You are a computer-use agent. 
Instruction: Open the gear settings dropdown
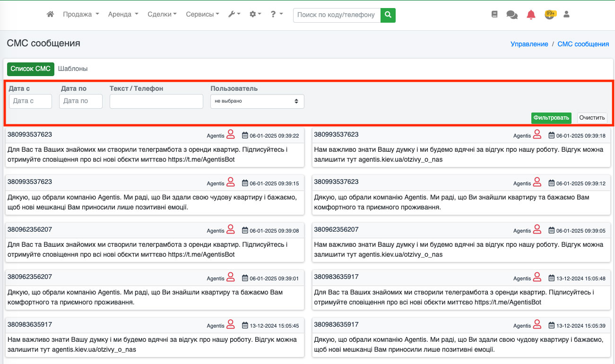point(255,15)
